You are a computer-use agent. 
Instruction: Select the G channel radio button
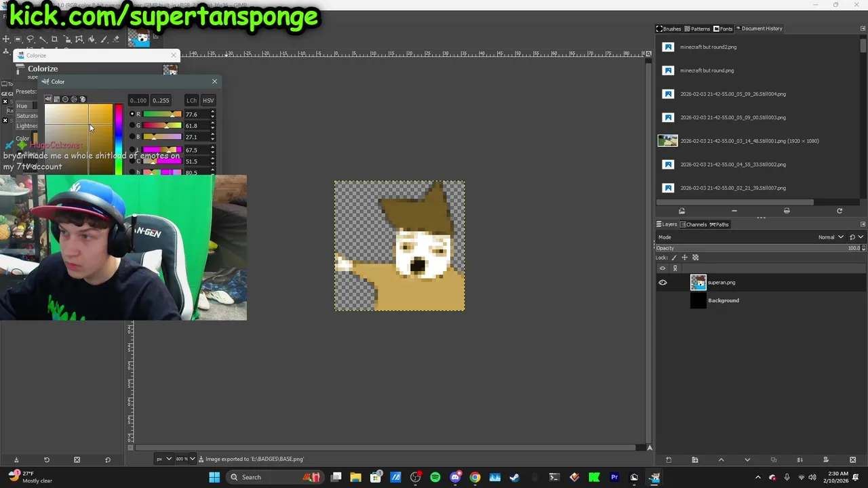coord(132,125)
